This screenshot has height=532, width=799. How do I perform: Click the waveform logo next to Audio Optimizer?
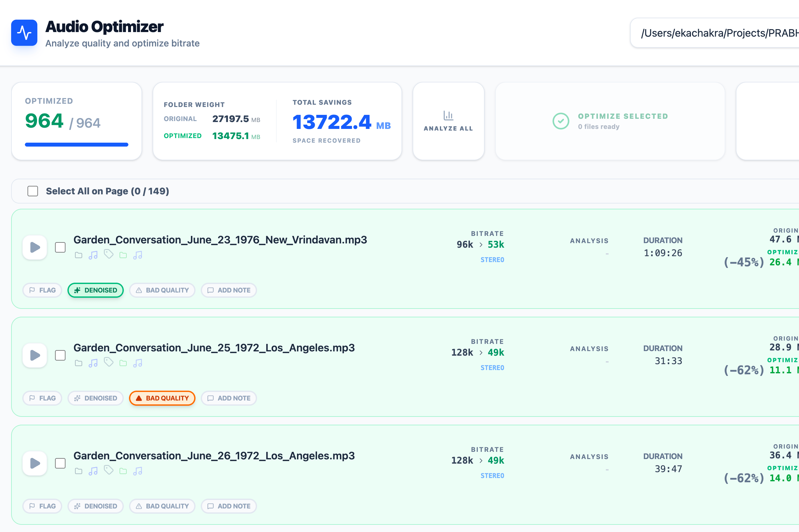[24, 33]
